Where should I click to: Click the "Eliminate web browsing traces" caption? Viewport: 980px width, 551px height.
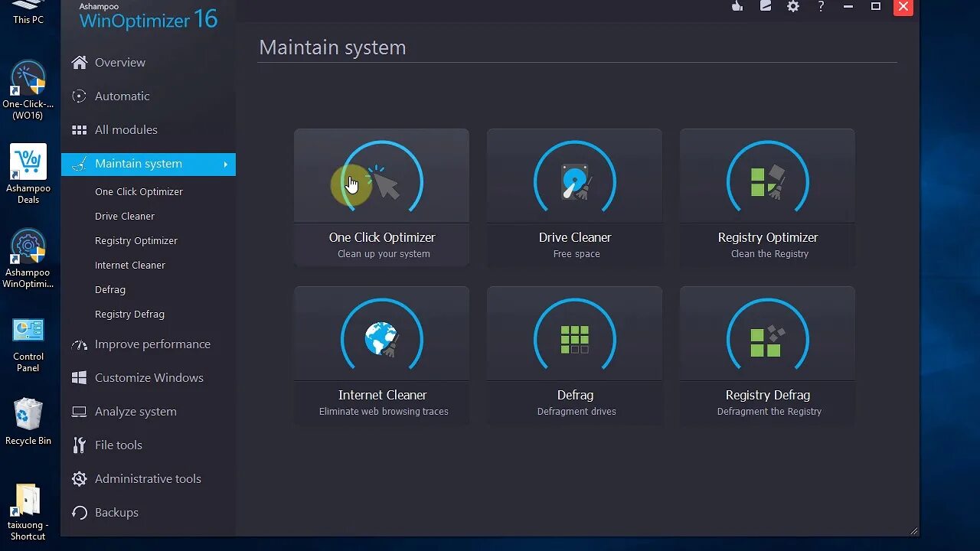384,412
